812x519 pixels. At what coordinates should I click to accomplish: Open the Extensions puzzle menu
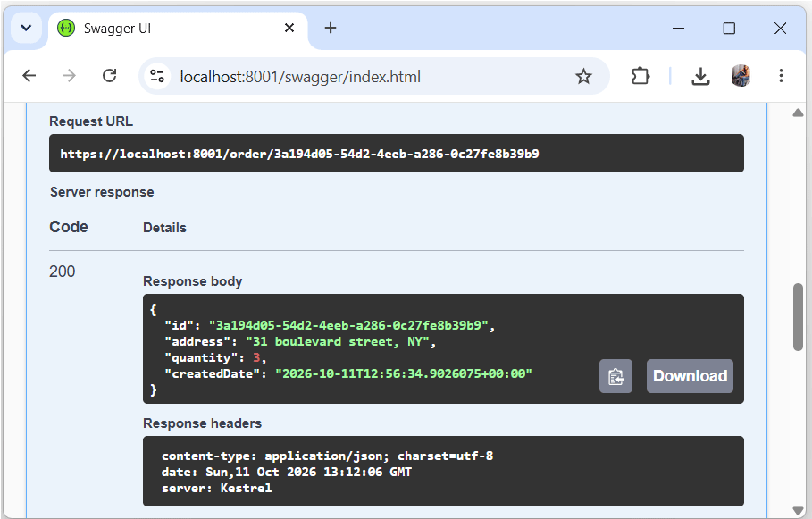pyautogui.click(x=640, y=76)
